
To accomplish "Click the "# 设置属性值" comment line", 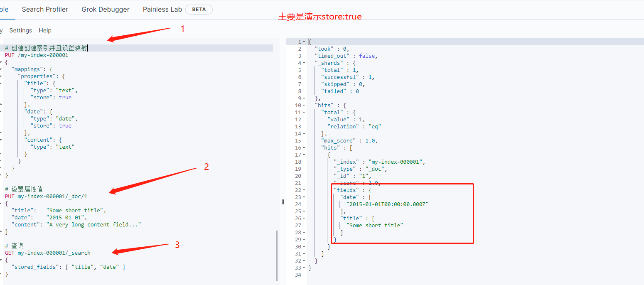I will point(24,189).
